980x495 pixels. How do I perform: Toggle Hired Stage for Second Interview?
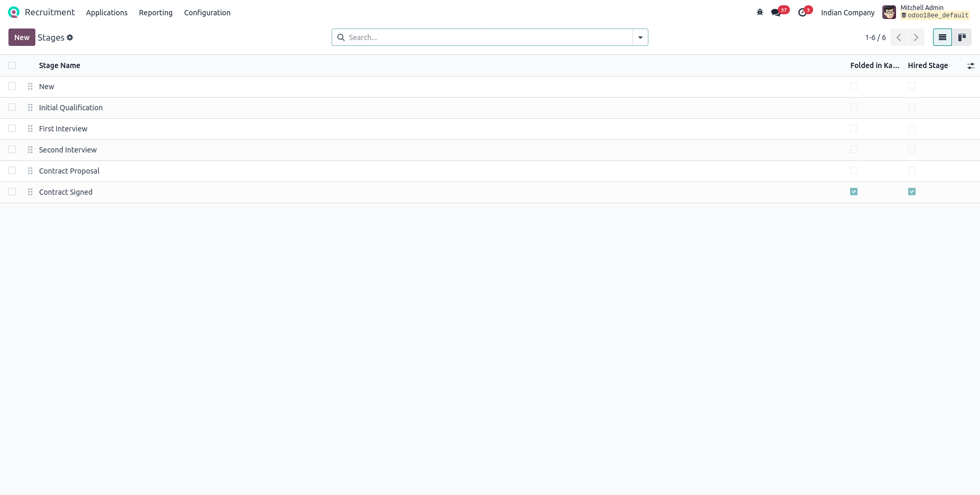pyautogui.click(x=912, y=149)
